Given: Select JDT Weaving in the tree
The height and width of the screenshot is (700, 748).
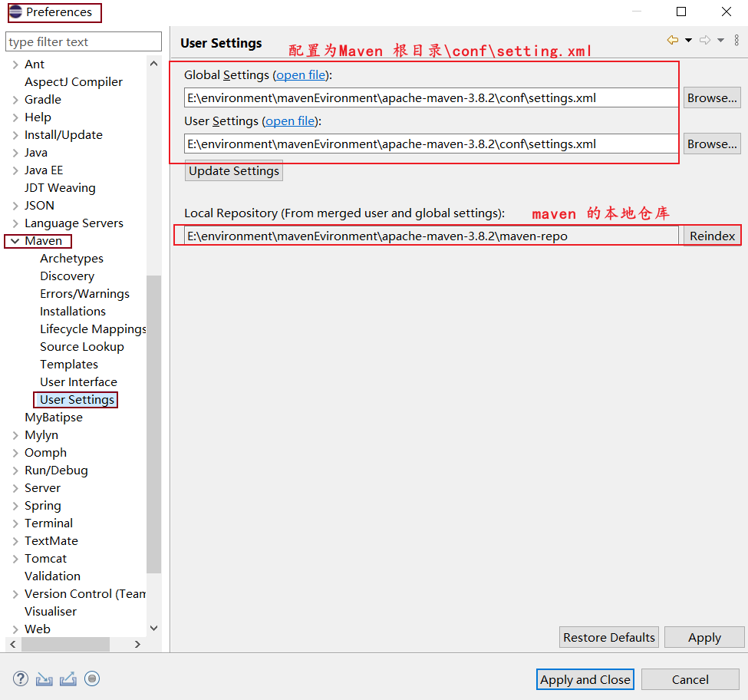Looking at the screenshot, I should [60, 188].
